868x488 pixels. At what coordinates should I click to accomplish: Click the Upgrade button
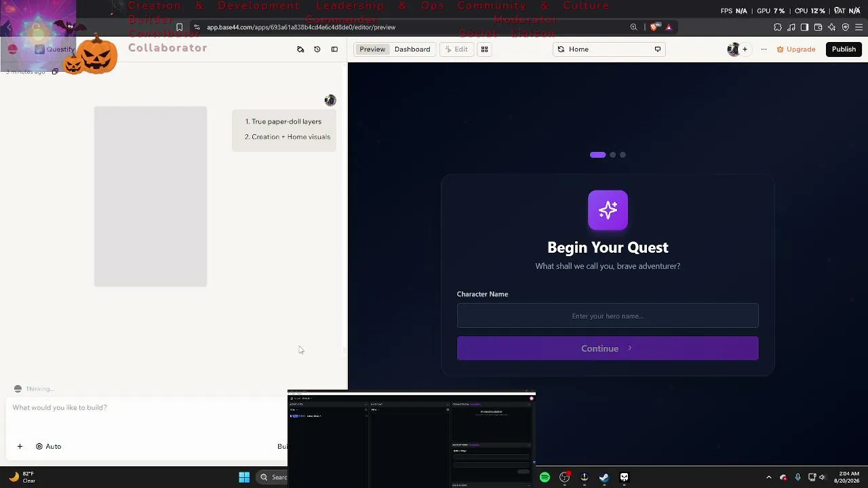coord(796,49)
